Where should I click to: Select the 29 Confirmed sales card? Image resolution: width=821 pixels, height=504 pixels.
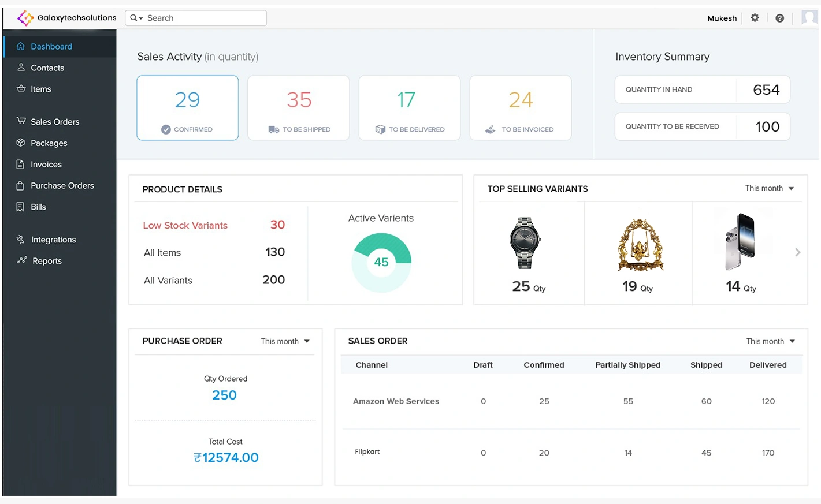[188, 108]
